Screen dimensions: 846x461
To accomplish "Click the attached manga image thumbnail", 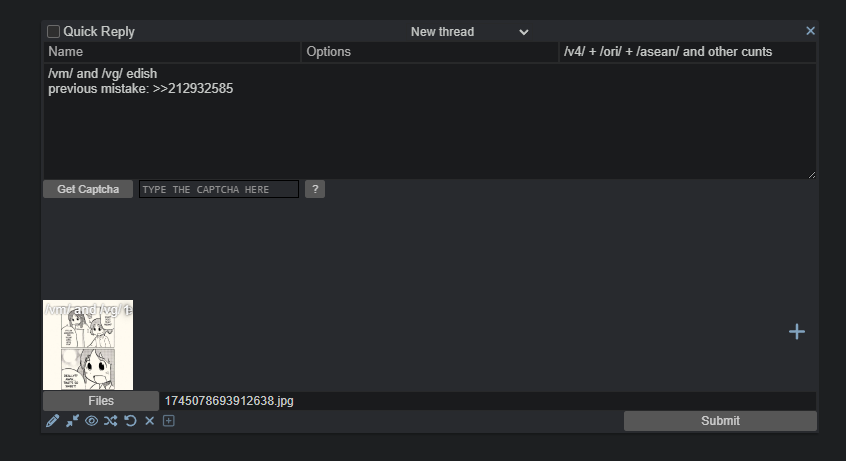I will click(x=88, y=345).
